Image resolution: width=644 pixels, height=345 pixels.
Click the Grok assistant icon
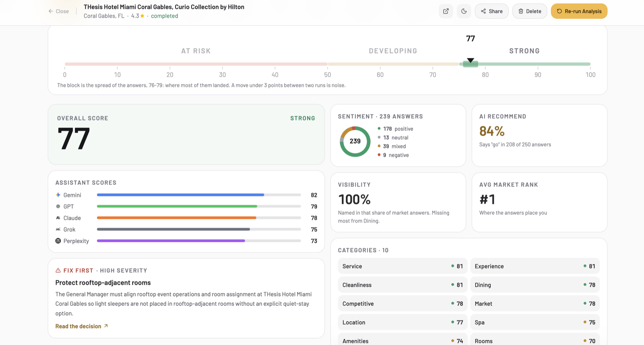click(x=58, y=229)
